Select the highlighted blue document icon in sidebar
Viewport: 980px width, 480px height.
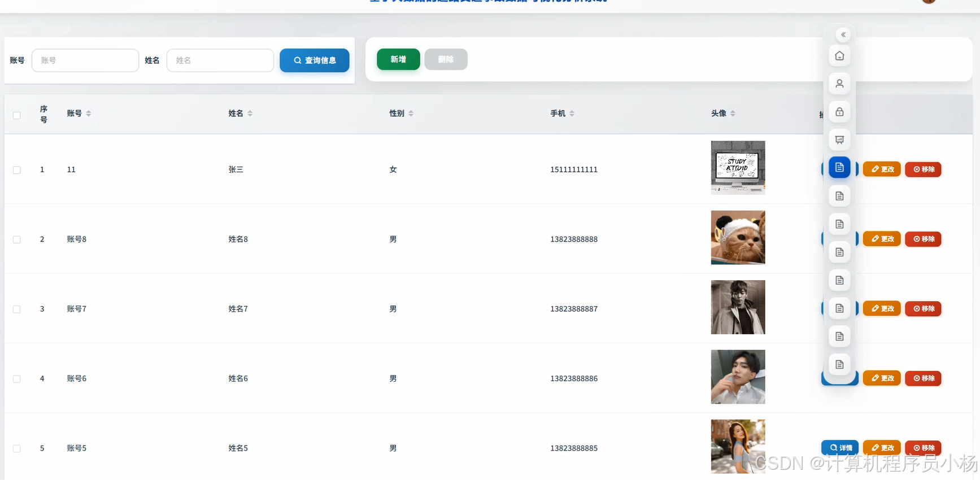[x=839, y=168]
